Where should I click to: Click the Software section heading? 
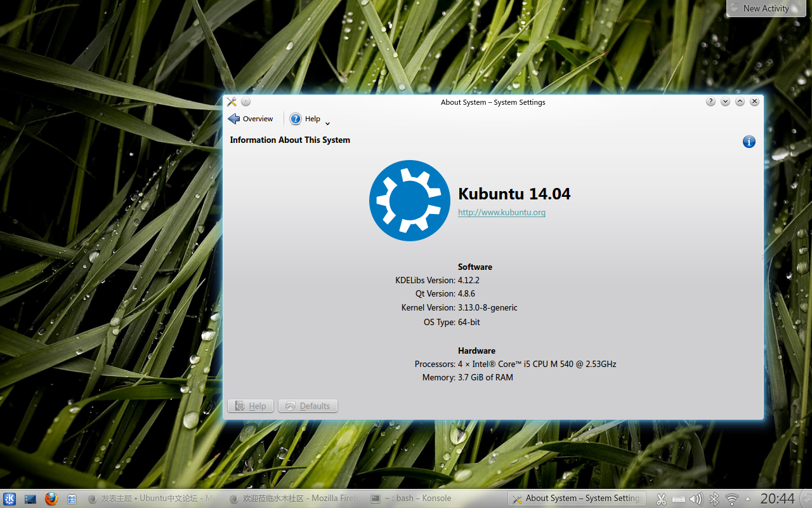coord(475,267)
